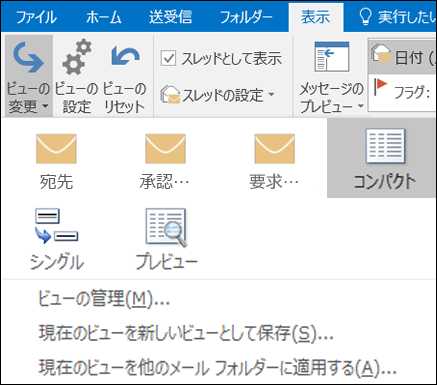Choose the 宛先 view envelope icon

pos(56,149)
